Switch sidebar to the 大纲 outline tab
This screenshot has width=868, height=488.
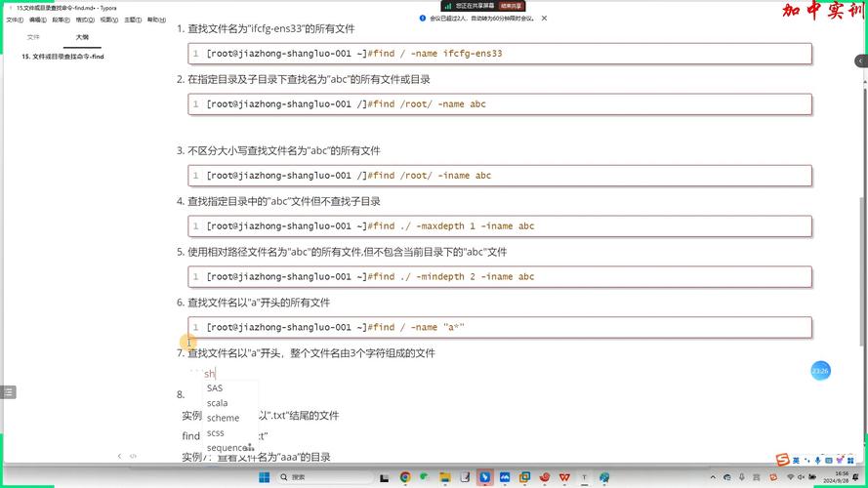pos(82,37)
